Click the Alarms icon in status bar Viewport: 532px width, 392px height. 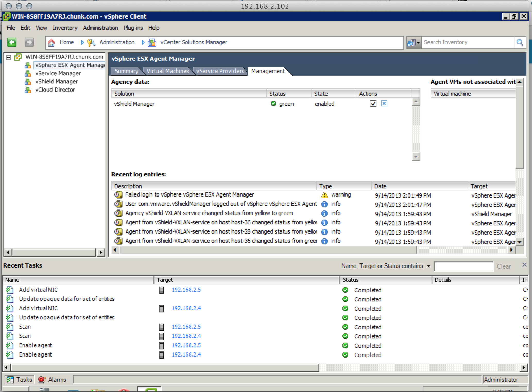(x=41, y=379)
